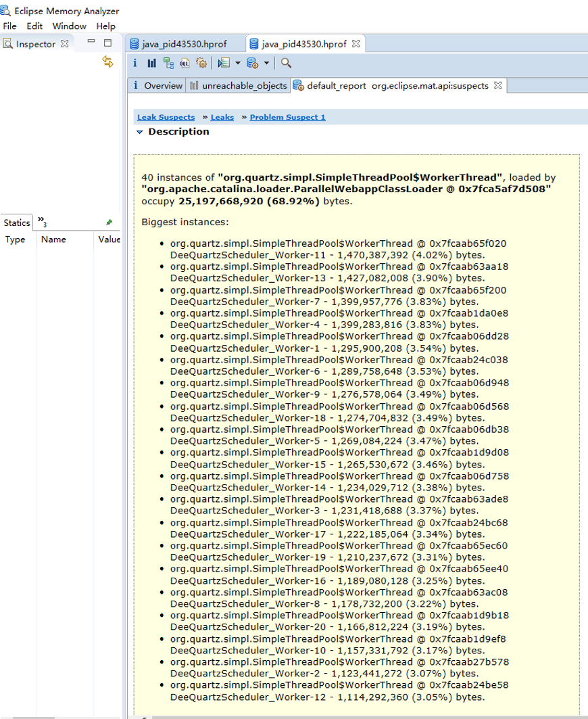This screenshot has height=719, width=588.
Task: Open the Dominator Tree toolbar icon
Action: [168, 63]
